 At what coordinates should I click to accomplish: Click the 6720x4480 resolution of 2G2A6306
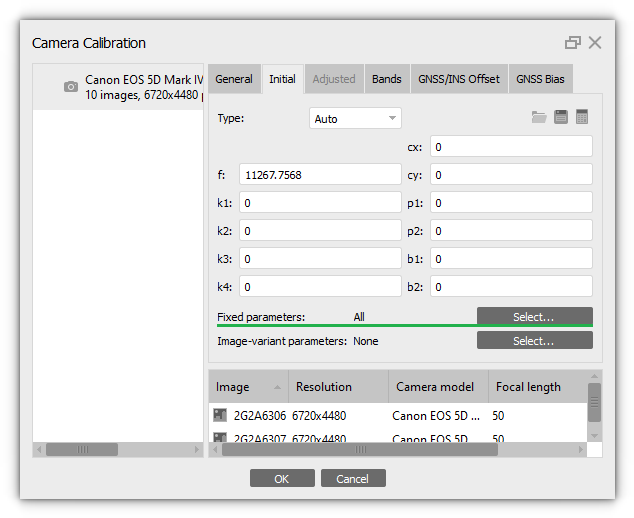(x=319, y=416)
